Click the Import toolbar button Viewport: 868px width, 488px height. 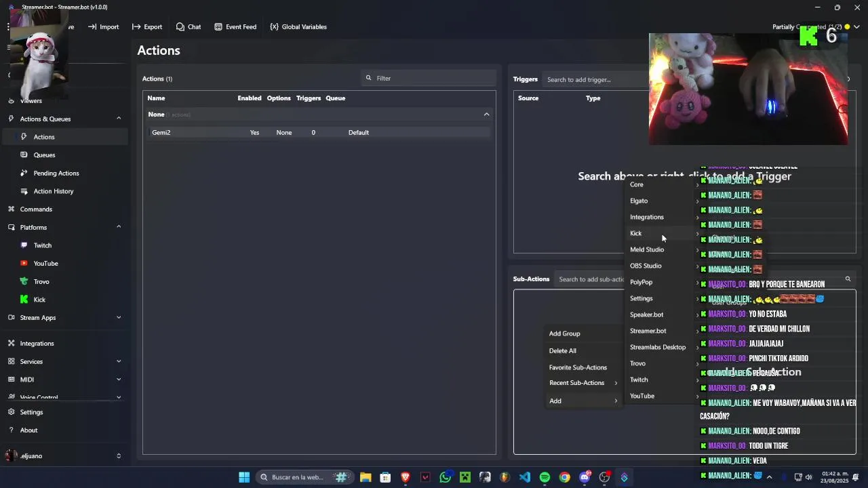tap(103, 27)
